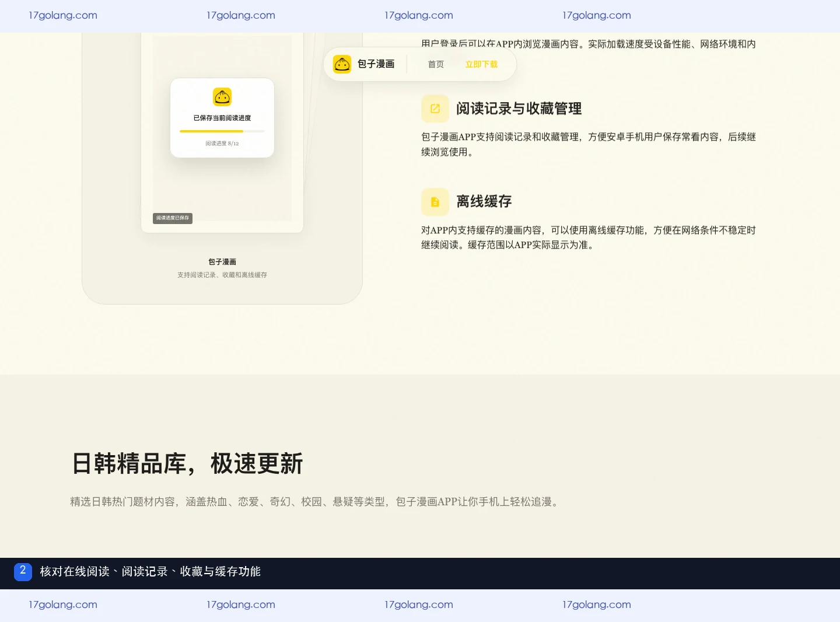The image size is (840, 622).
Task: Click the 阅读记录与收藏管理 feature icon
Action: tap(435, 109)
